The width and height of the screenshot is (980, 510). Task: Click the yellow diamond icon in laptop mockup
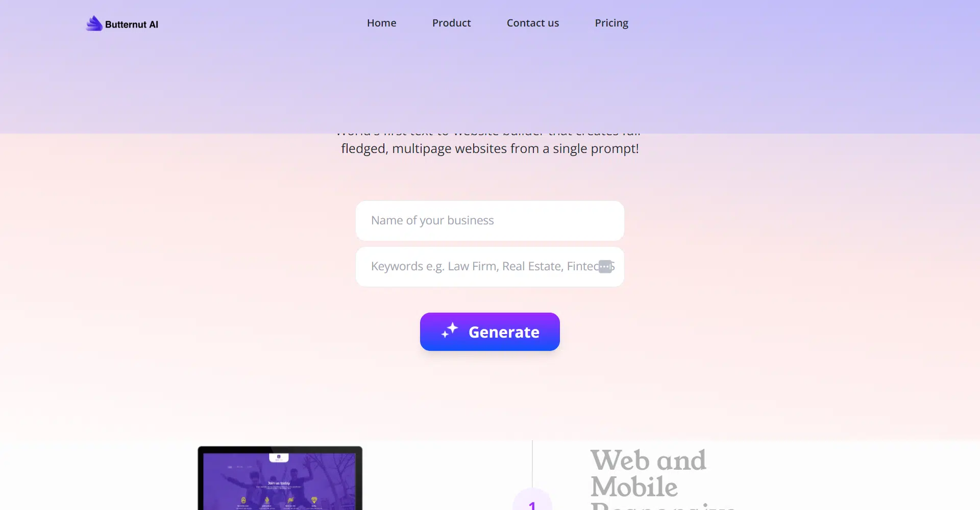tap(314, 500)
